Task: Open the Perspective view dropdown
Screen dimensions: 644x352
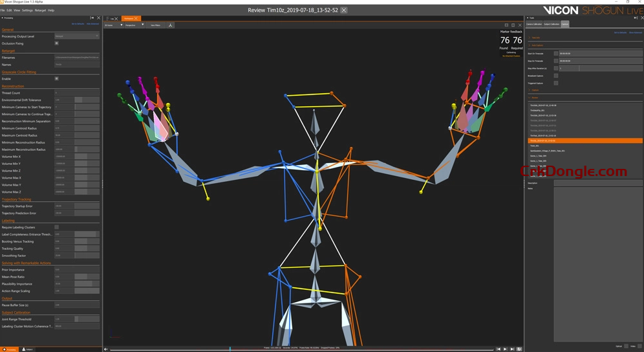Action: click(x=134, y=25)
